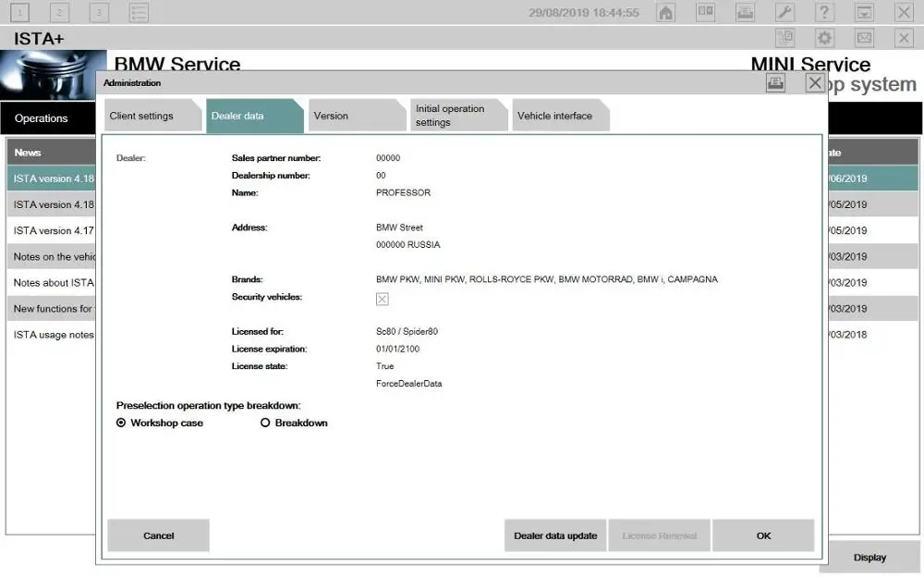Click the License state value True
The image size is (924, 578).
pyautogui.click(x=384, y=366)
